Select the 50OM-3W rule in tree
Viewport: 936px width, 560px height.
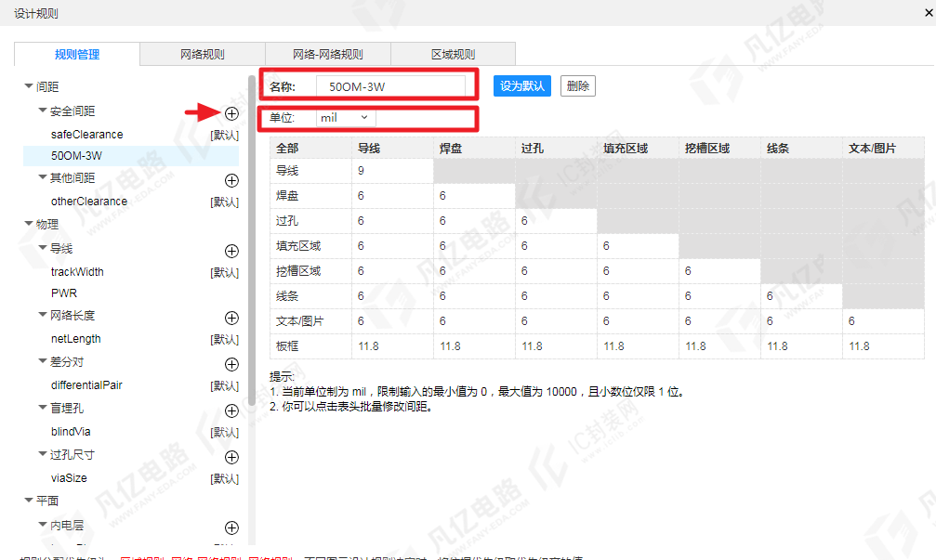pyautogui.click(x=131, y=156)
